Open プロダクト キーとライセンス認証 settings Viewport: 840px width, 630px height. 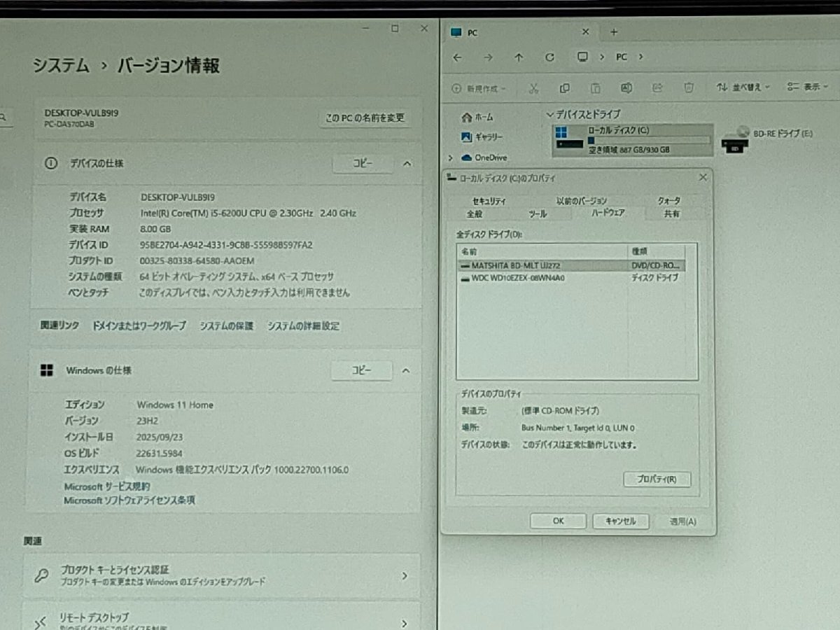pos(221,575)
